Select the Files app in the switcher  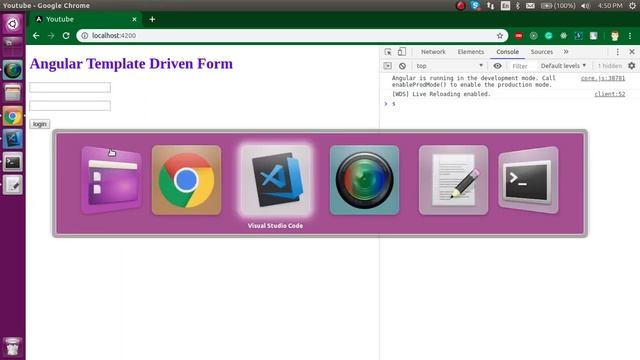111,180
